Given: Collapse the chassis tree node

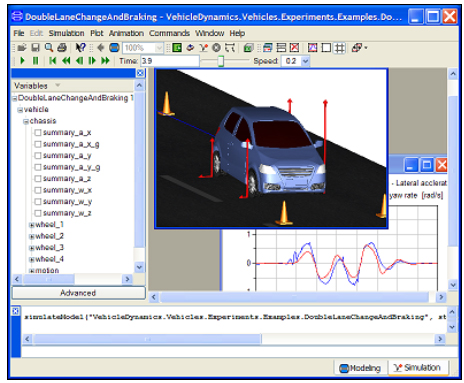Looking at the screenshot, I should pos(26,122).
